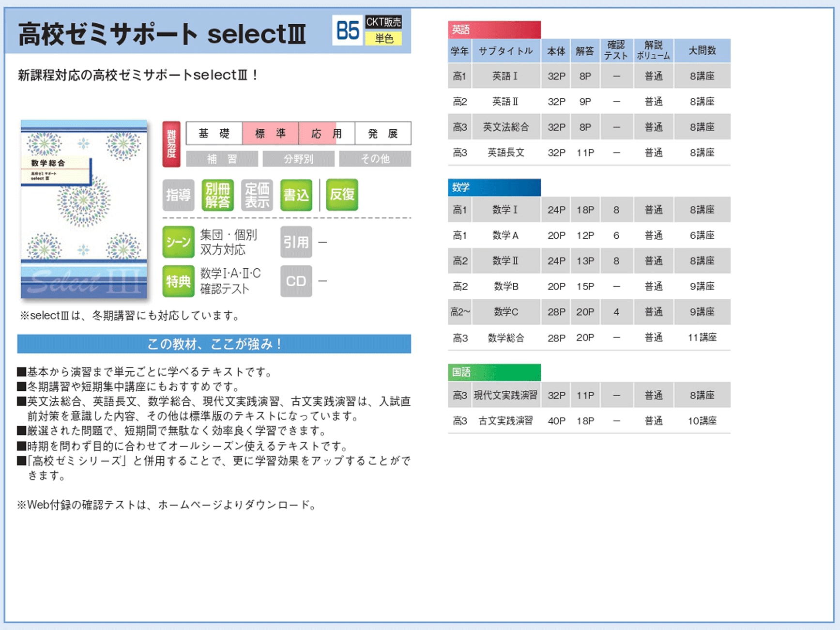Image resolution: width=840 pixels, height=630 pixels.
Task: Click the gray 指導 badge icon
Action: pyautogui.click(x=178, y=195)
